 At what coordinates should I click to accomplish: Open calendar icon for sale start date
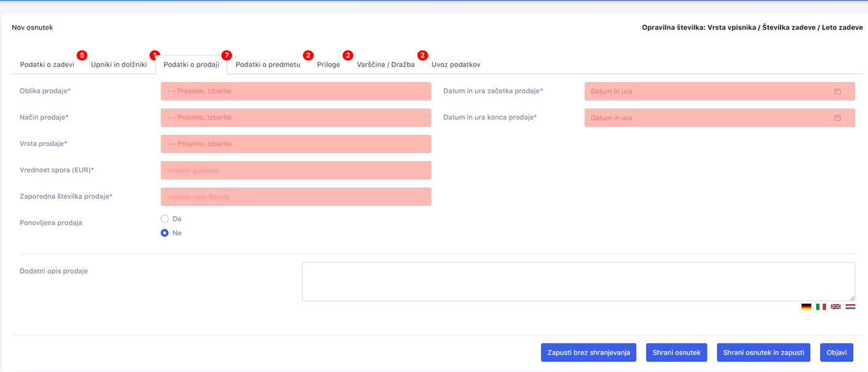click(x=837, y=91)
